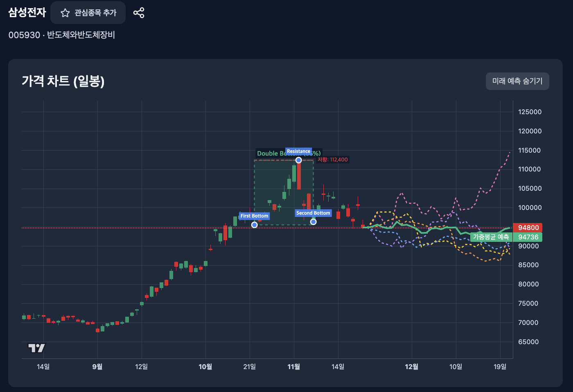Click the 11월 time axis label
The height and width of the screenshot is (392, 573).
[294, 367]
